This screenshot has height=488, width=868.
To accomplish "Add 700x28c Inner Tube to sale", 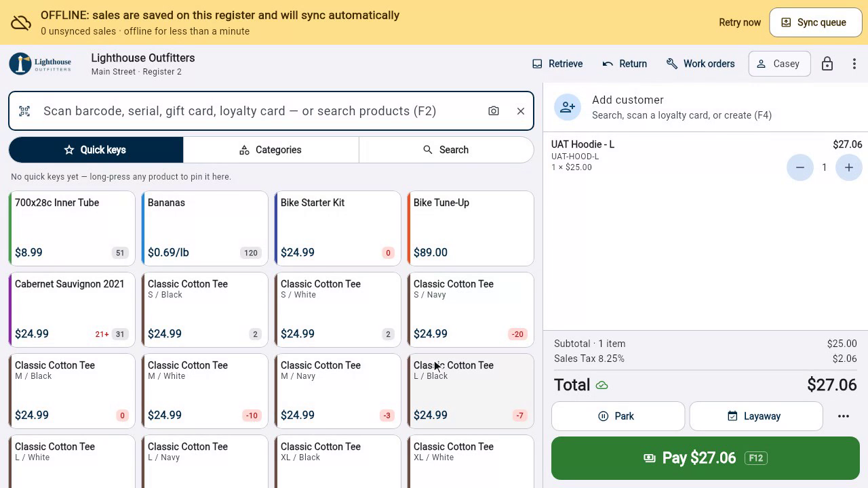I will click(72, 228).
